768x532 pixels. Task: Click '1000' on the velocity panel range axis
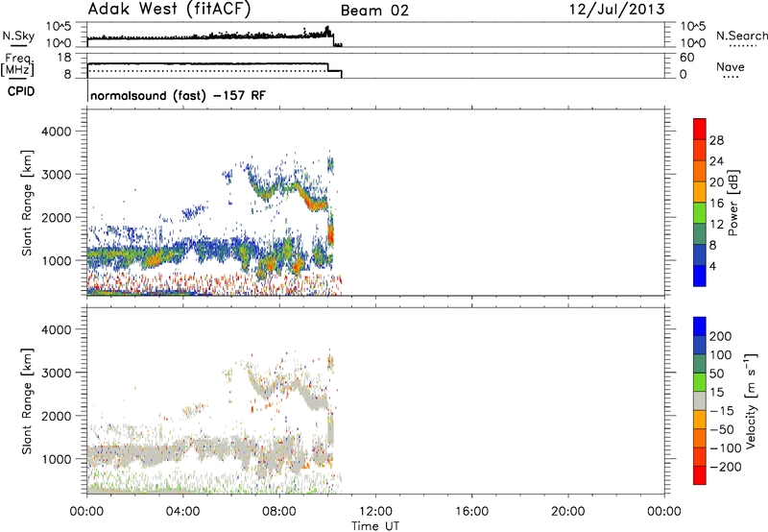click(57, 459)
